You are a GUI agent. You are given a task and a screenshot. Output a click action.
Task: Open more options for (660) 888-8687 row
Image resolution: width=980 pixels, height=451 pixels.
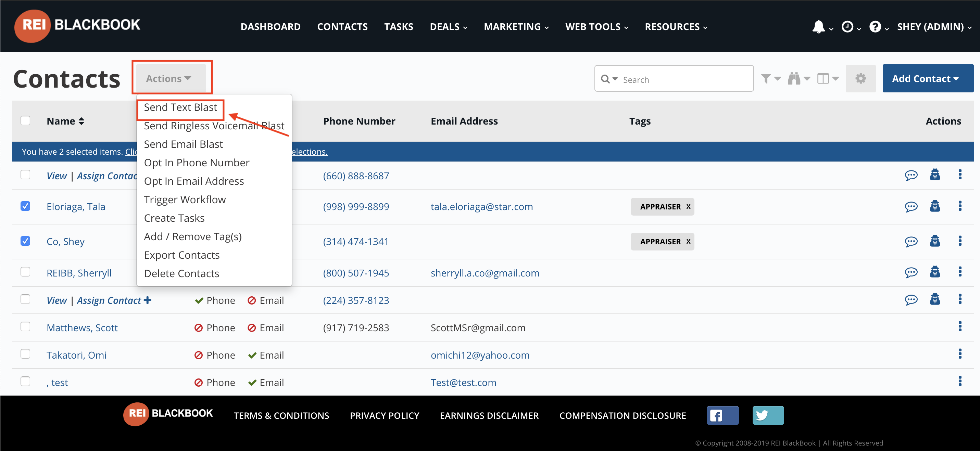click(959, 175)
